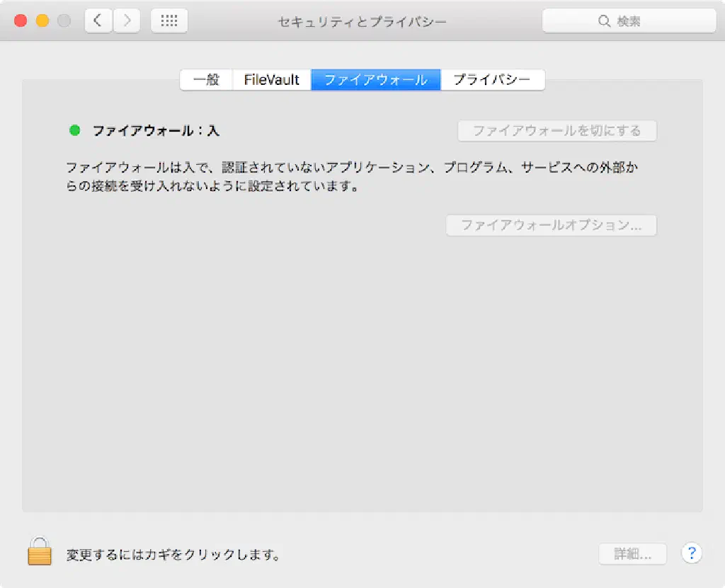The image size is (725, 588).
Task: Select the ファイアウォール tab
Action: pyautogui.click(x=376, y=80)
